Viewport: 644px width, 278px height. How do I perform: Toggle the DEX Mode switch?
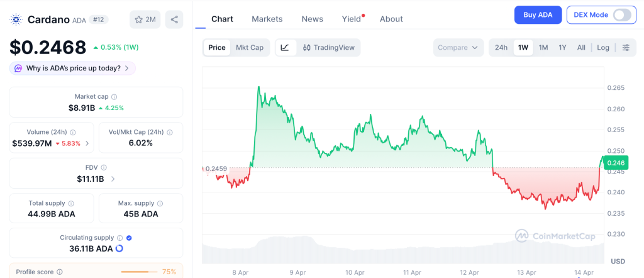click(x=621, y=15)
